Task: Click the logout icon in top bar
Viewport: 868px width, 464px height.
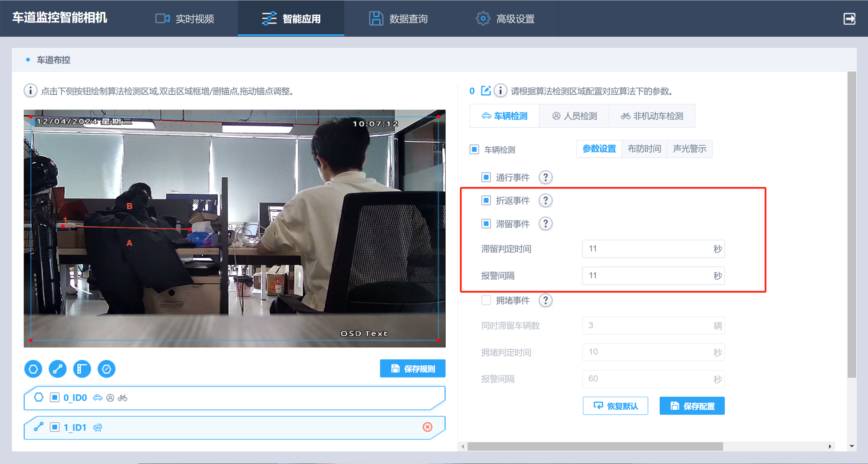Action: (849, 19)
